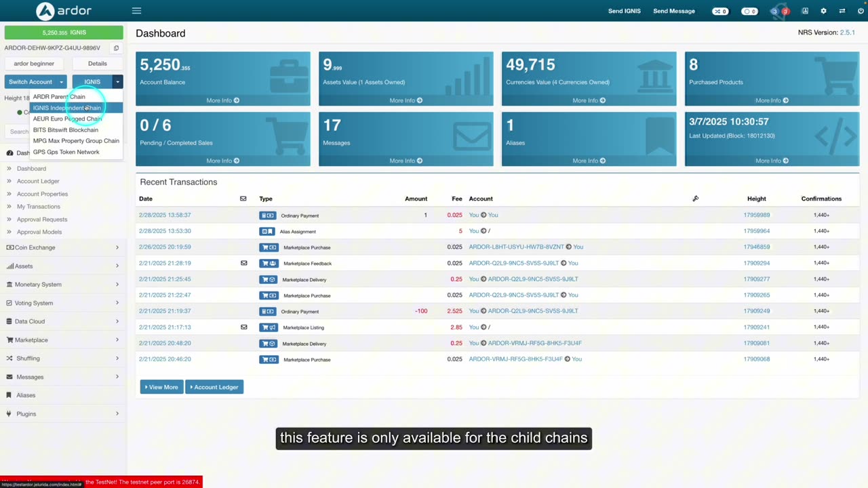Click Account Ledger button below transactions

click(214, 387)
